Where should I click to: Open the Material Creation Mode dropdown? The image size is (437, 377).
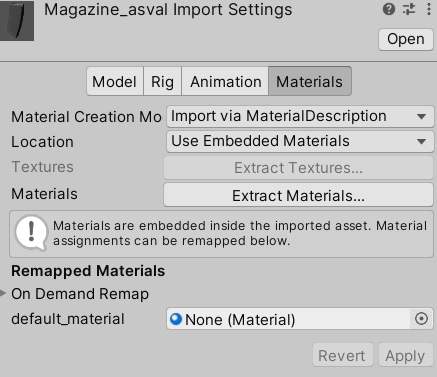(x=300, y=116)
